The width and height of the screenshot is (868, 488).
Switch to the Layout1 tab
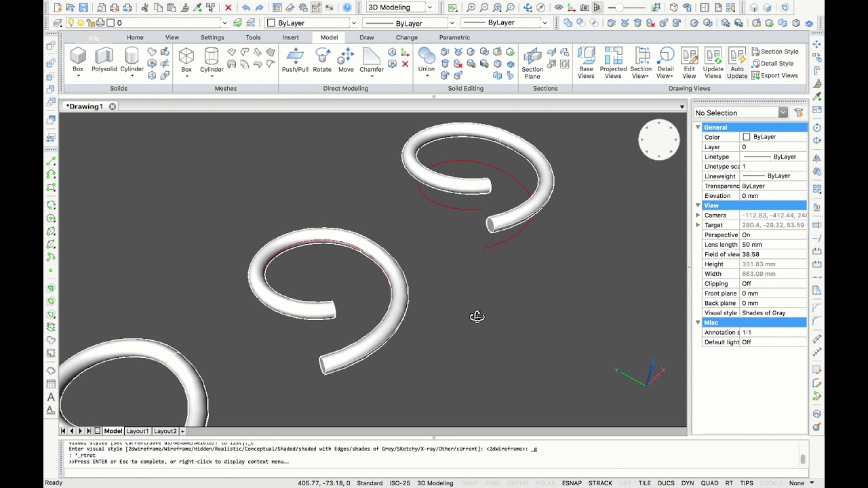pyautogui.click(x=138, y=431)
